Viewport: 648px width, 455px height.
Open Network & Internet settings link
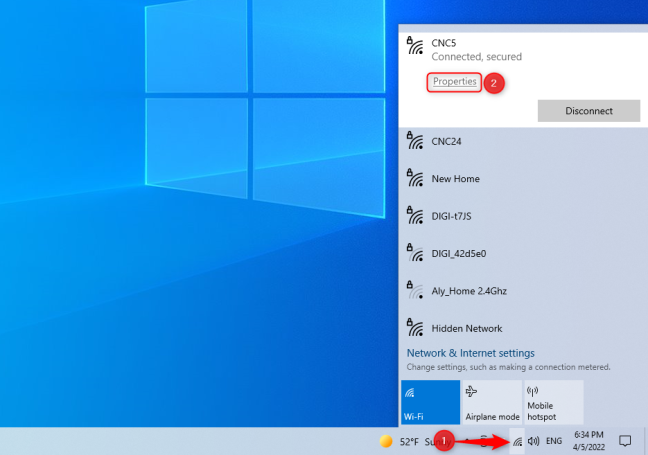point(470,353)
